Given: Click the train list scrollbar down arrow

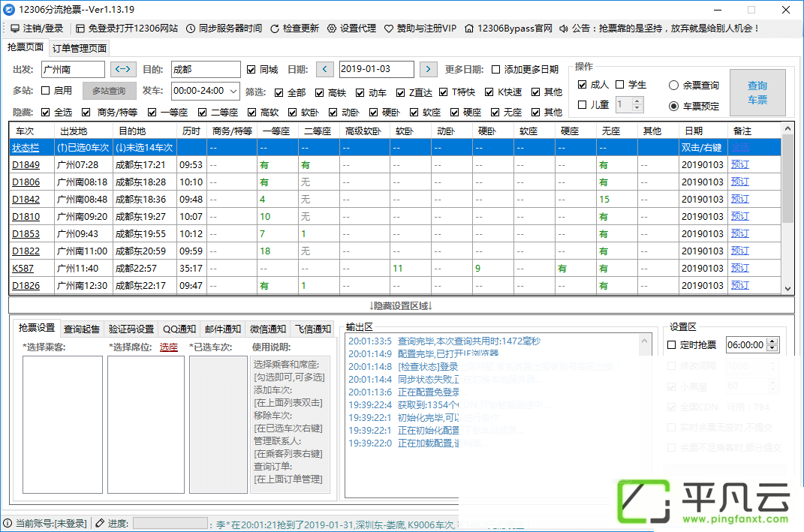Looking at the screenshot, I should [788, 289].
